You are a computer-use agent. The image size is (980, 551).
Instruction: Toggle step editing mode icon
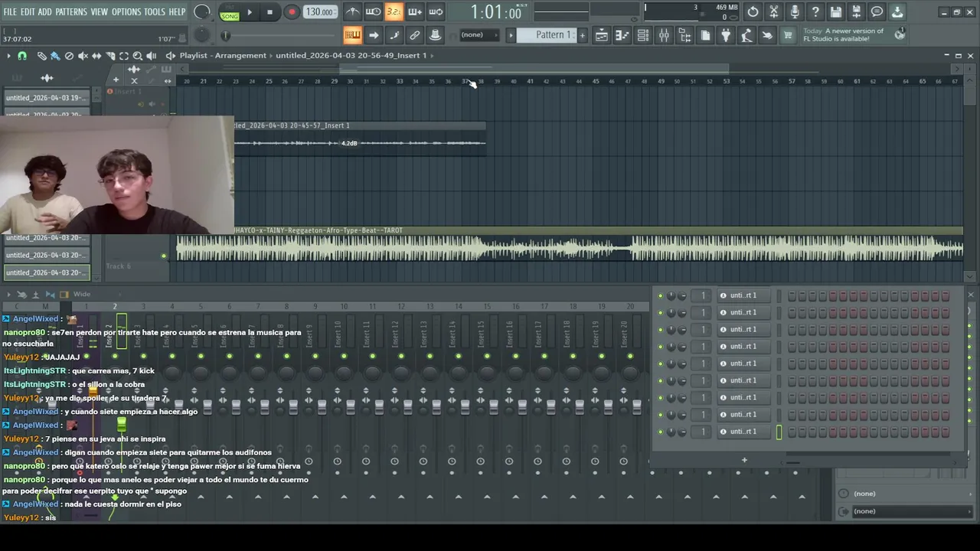tap(394, 35)
